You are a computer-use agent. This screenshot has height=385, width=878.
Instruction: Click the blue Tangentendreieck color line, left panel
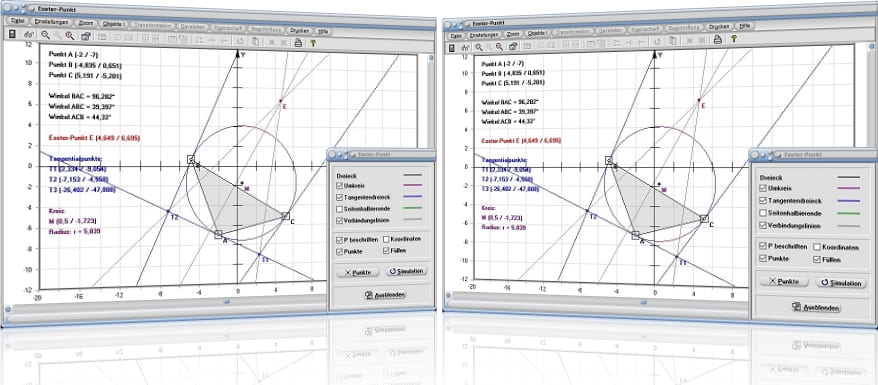click(412, 197)
